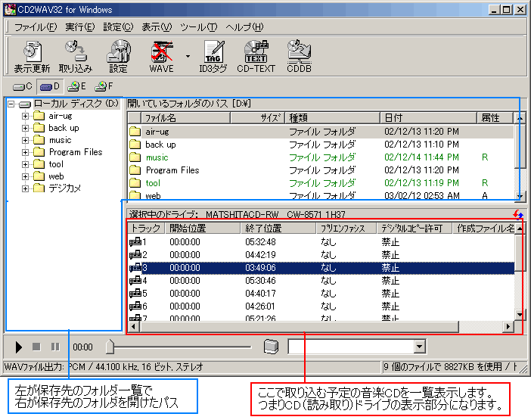
Task: Expand the music folder tree node
Action: [x=25, y=140]
